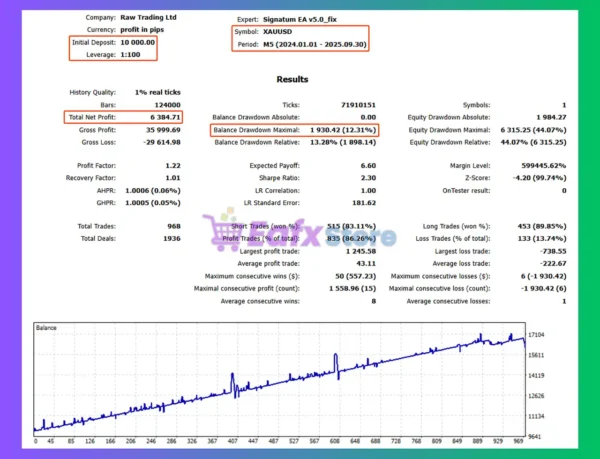Select Total Trades value 968
600x459 pixels.
point(174,226)
